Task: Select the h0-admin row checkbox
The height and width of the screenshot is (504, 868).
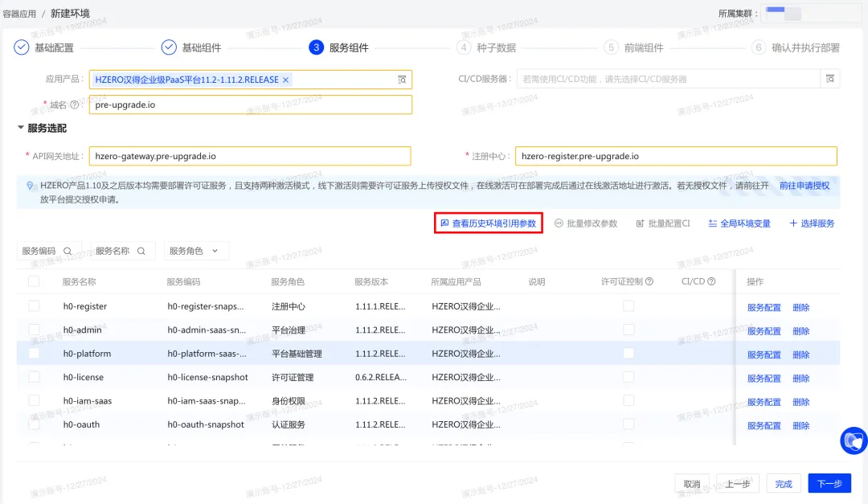Action: tap(34, 330)
